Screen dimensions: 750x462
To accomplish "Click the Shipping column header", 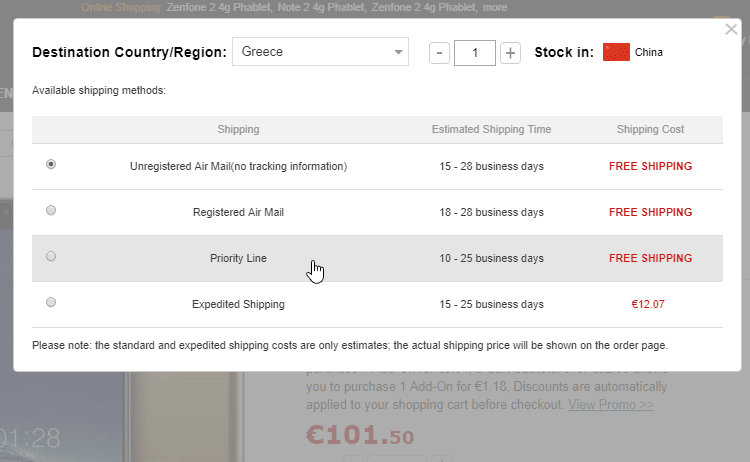I will click(238, 130).
